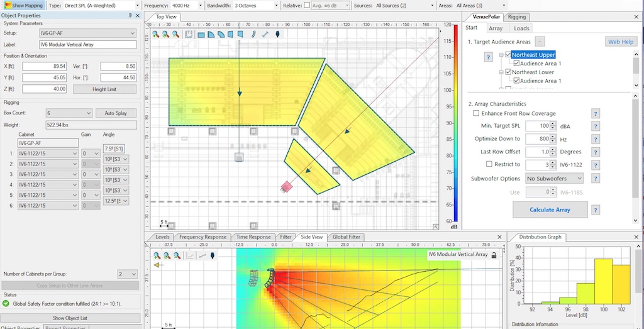Click the Auto Splay button
This screenshot has height=329, width=644.
coord(116,113)
